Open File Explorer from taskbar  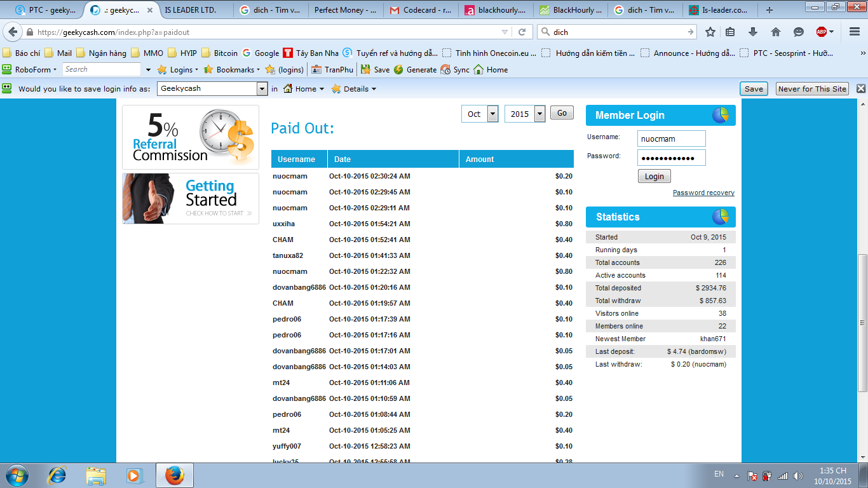[96, 475]
